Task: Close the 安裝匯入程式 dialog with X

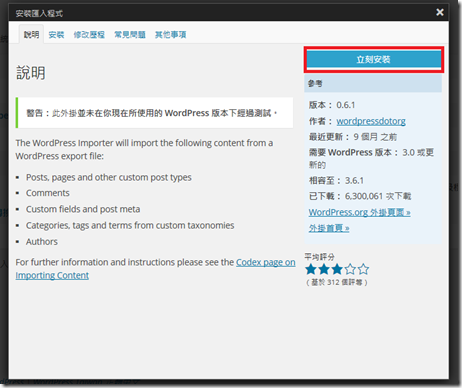Action: [x=440, y=12]
